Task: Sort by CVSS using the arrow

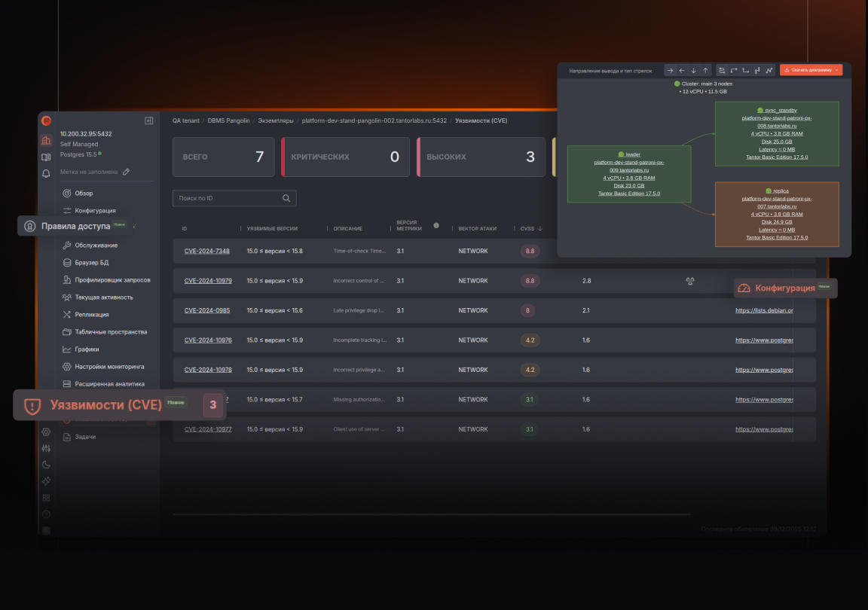Action: click(x=540, y=229)
